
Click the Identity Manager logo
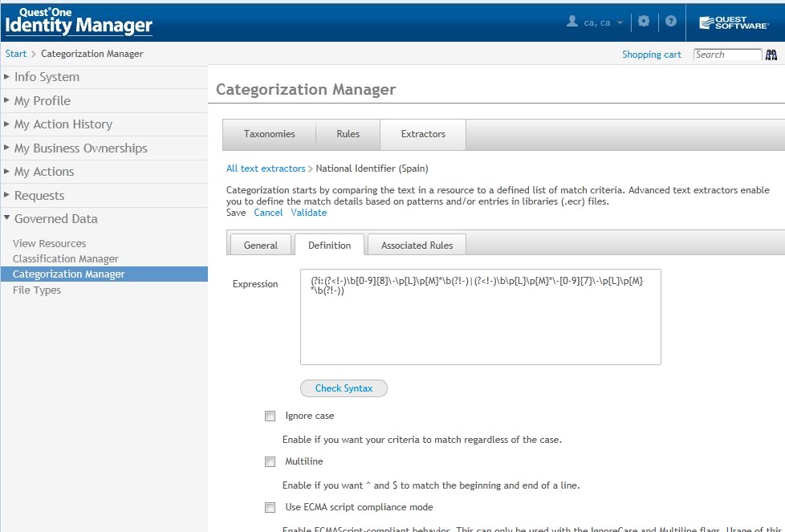point(78,22)
